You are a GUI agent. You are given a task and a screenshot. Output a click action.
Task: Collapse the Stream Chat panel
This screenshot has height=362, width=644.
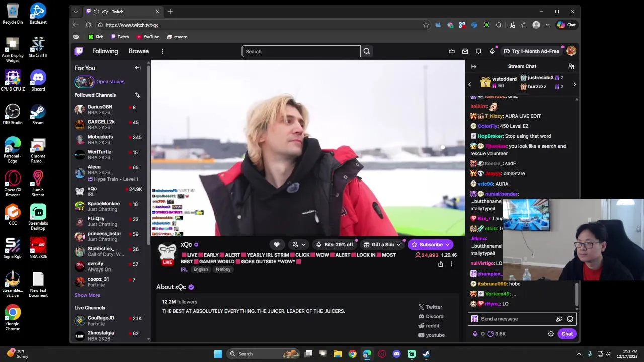(x=473, y=66)
